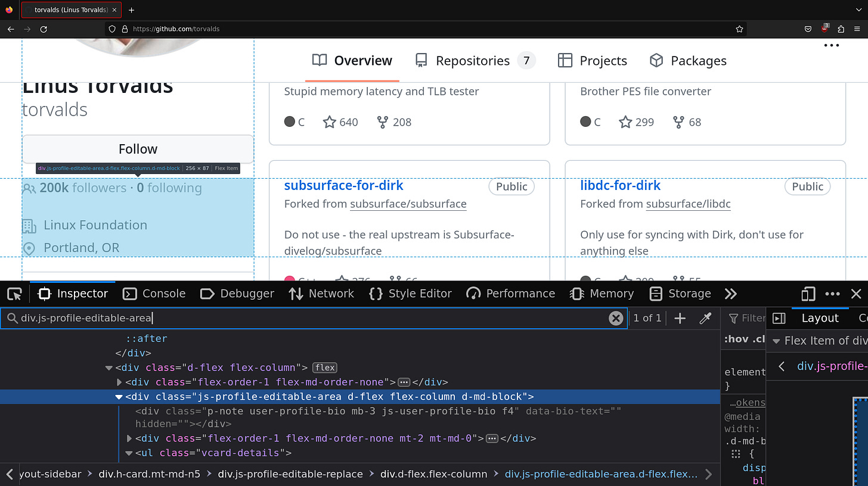Screen dimensions: 868x486
Task: Select div.d-flex.flex-column in the breadcrumb bar
Action: pyautogui.click(x=434, y=474)
